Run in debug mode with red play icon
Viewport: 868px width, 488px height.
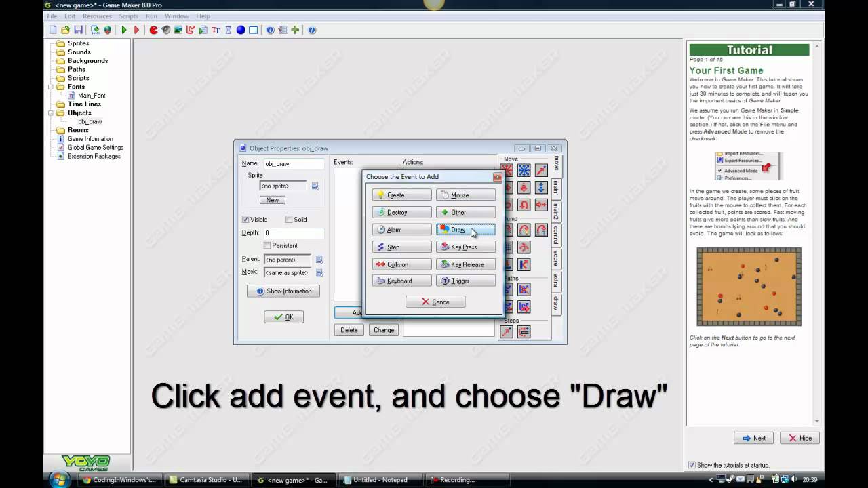coord(136,30)
